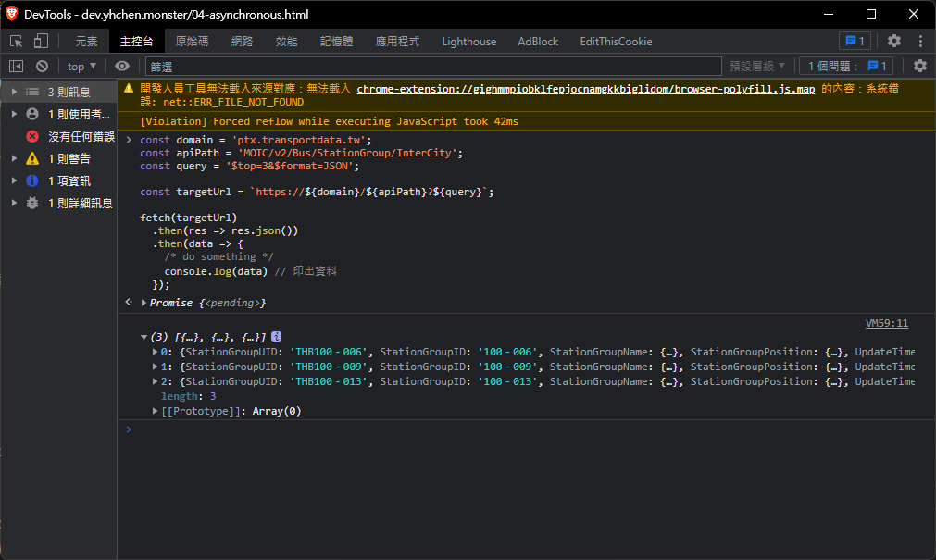This screenshot has height=560, width=936.
Task: Open the 預設層級 log level dropdown
Action: pos(757,66)
